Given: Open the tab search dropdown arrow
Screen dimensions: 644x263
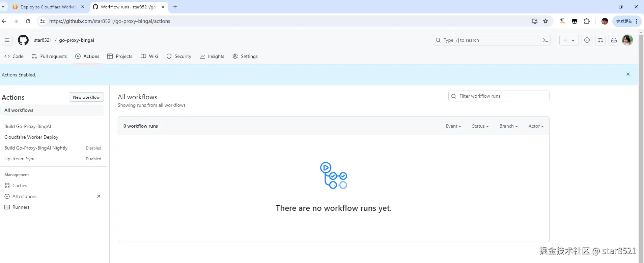Looking at the screenshot, I should 3,7.
